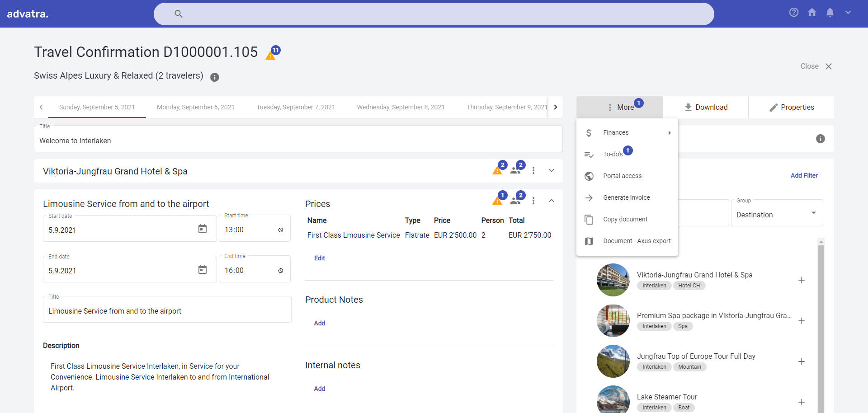This screenshot has height=413, width=868.
Task: Click the Welcome to Interlaken title field
Action: pos(298,139)
